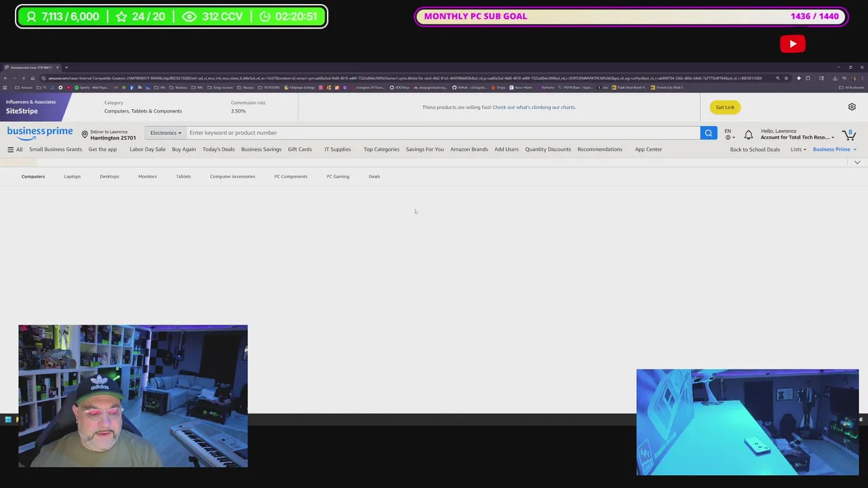
Task: Open the Add Users link
Action: (x=507, y=149)
